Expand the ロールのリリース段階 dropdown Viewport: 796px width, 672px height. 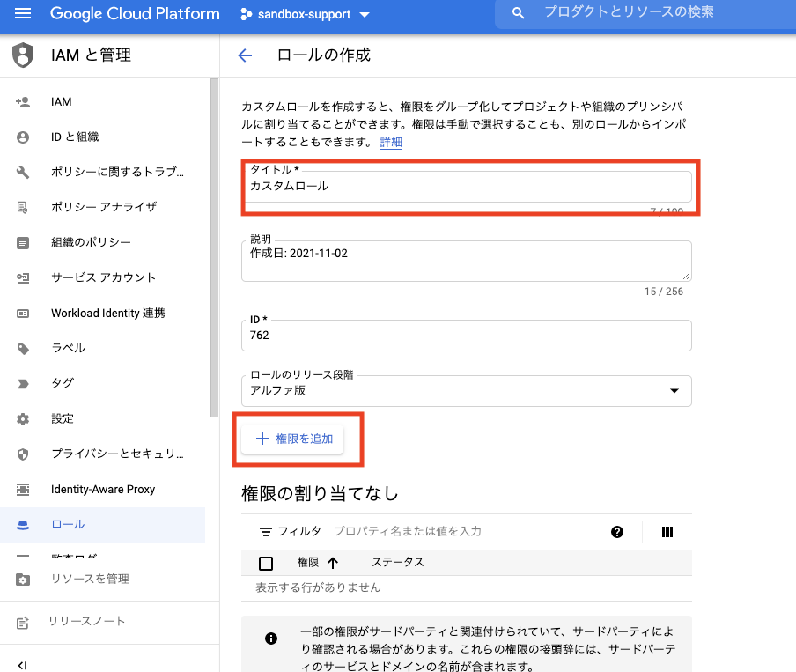[466, 390]
